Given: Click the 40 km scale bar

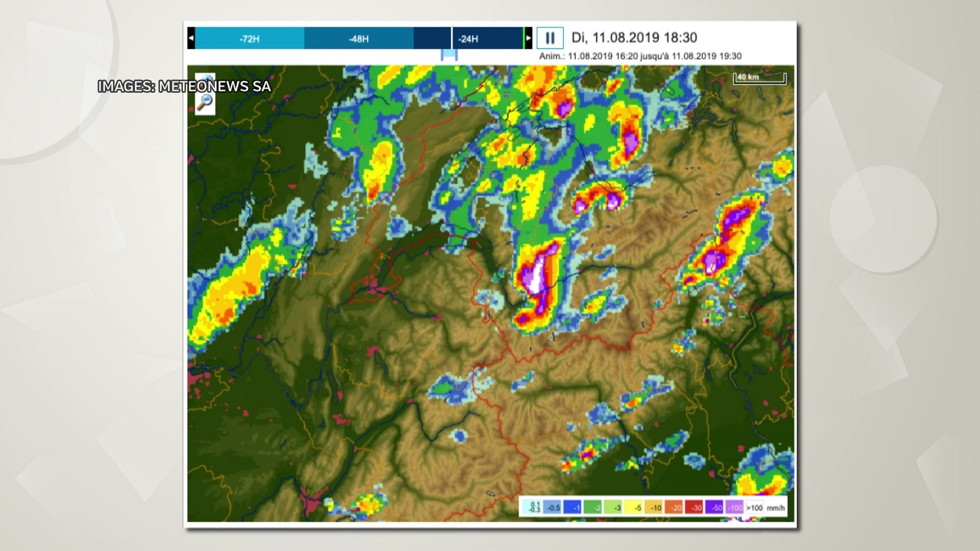Looking at the screenshot, I should (760, 78).
